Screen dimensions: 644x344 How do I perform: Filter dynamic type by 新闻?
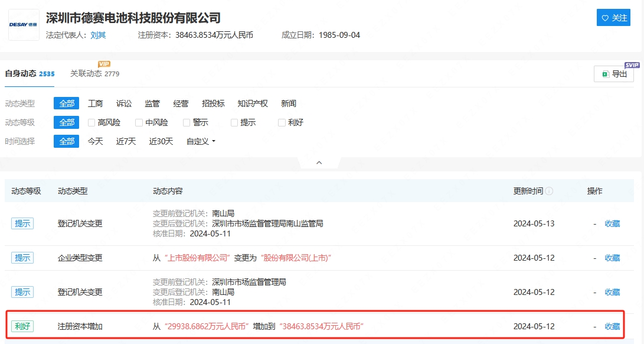point(288,103)
